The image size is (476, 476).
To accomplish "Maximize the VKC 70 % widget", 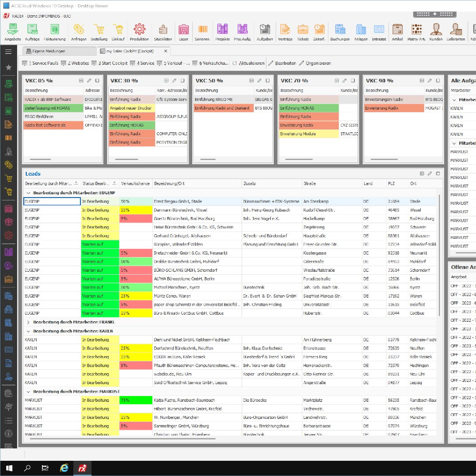I will 353,80.
